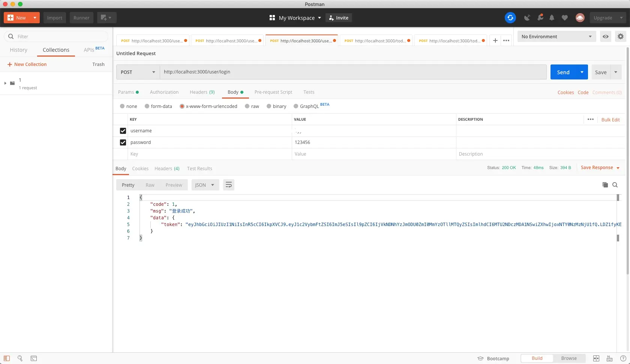The image size is (630, 364).
Task: Open environment quick look eye icon
Action: tap(606, 36)
